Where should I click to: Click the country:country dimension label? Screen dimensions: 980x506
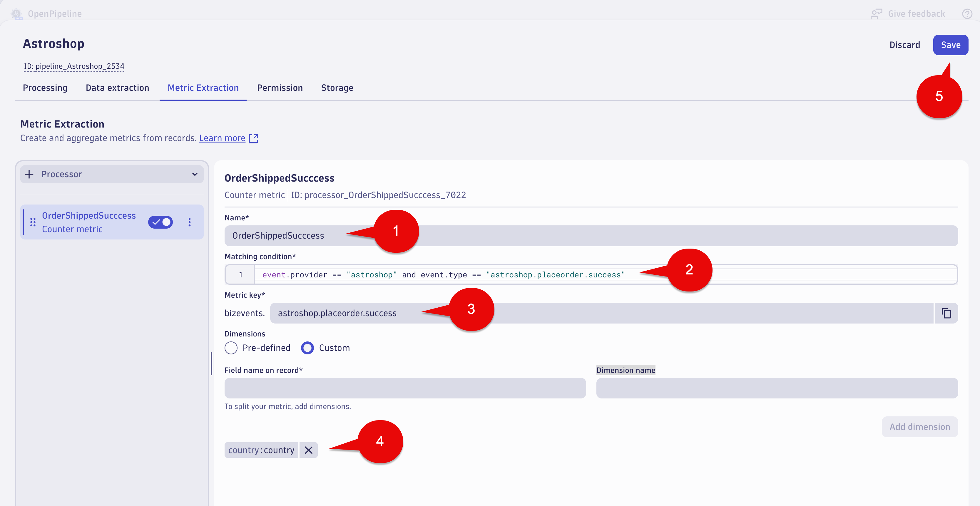[261, 450]
